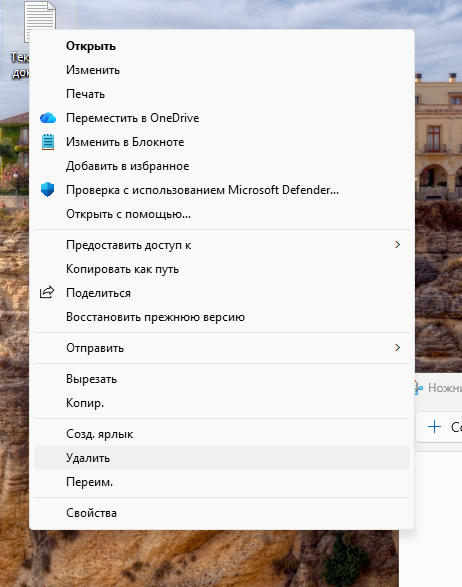Open the Предоставить доступ к entry
Viewport: 462px width, 587px height.
coord(222,245)
